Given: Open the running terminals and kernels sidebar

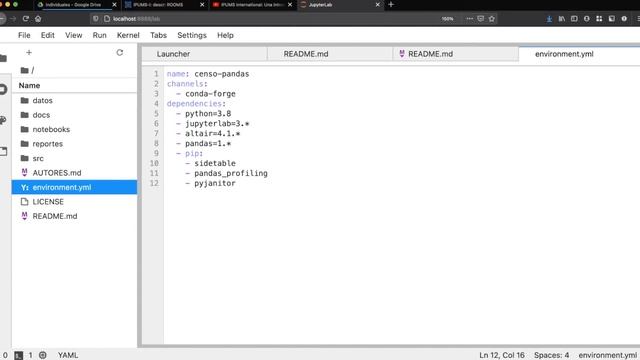Looking at the screenshot, I should [3, 89].
